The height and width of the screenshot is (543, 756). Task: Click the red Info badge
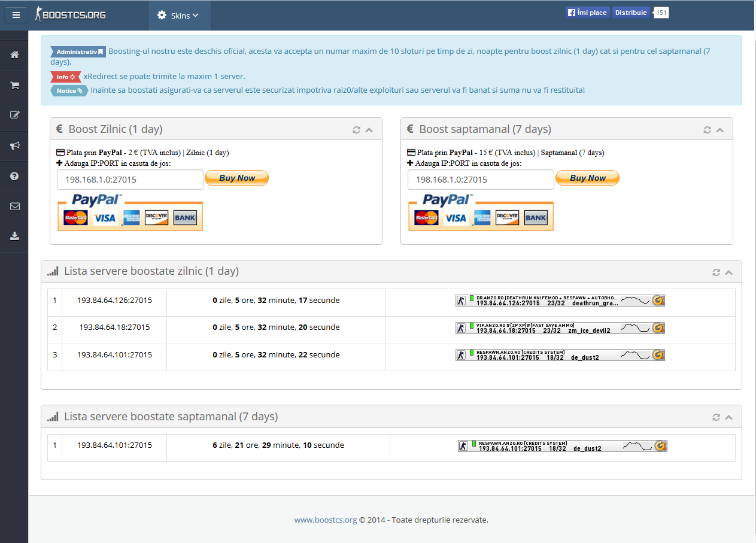pos(65,77)
